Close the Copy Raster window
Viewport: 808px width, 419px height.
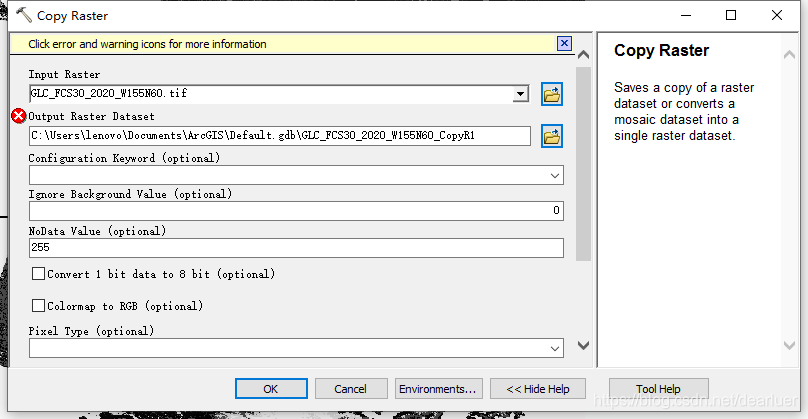[x=777, y=15]
